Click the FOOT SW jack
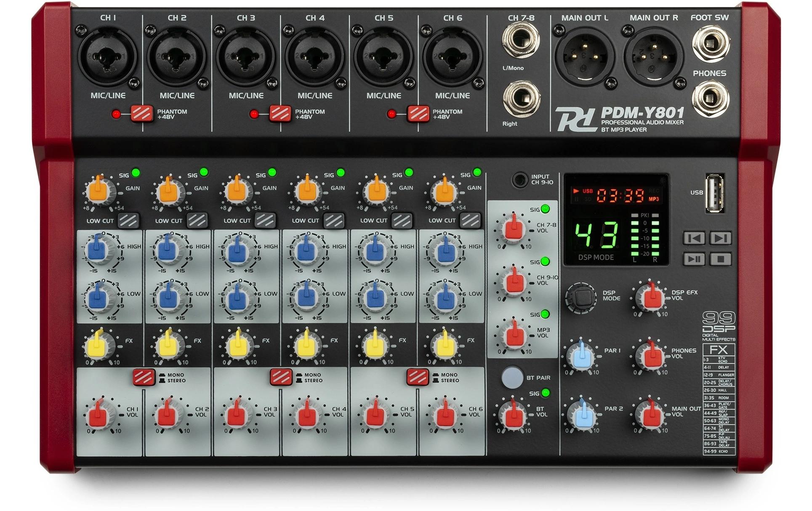This screenshot has width=812, height=511. (x=711, y=43)
